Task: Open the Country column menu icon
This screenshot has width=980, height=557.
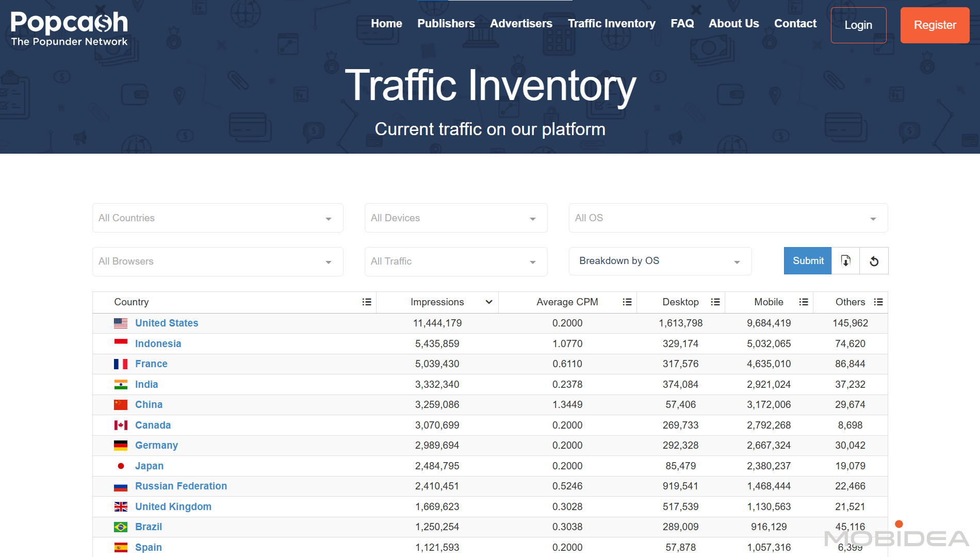Action: click(367, 302)
